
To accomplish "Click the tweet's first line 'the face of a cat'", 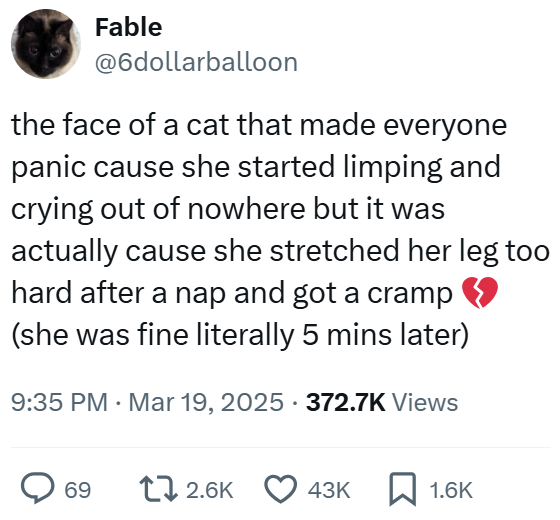I will 120,125.
